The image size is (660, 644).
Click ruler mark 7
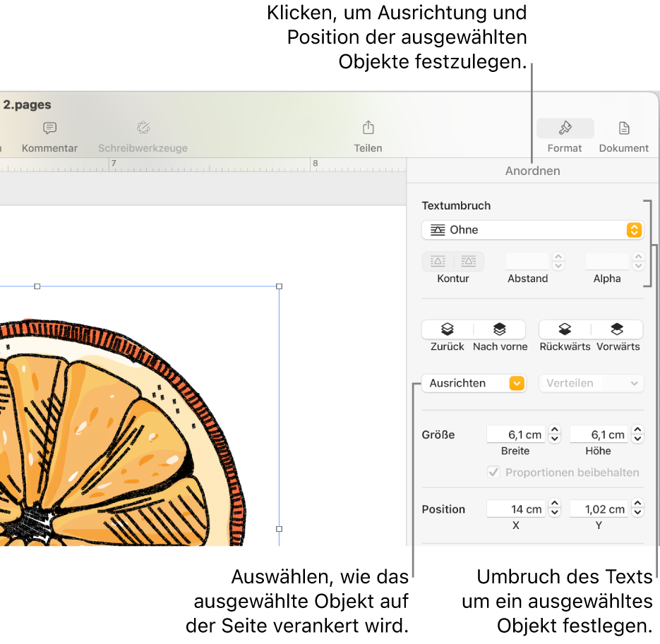114,163
